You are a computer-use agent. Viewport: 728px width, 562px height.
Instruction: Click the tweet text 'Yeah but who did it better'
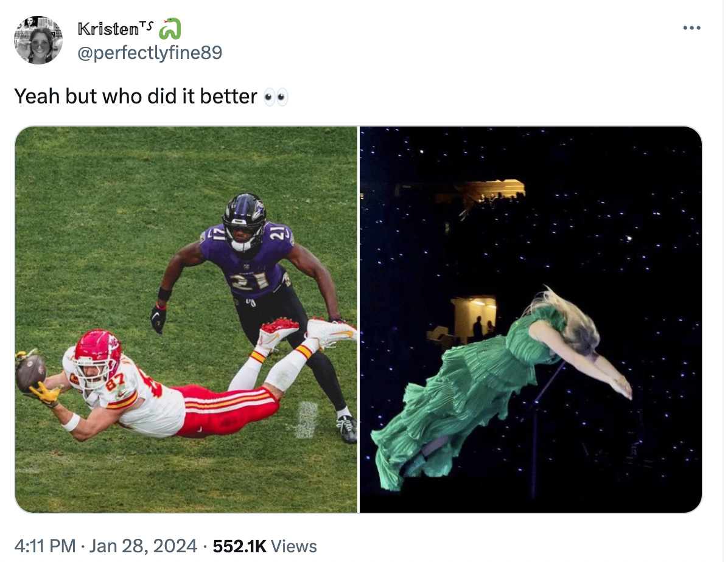tap(136, 97)
